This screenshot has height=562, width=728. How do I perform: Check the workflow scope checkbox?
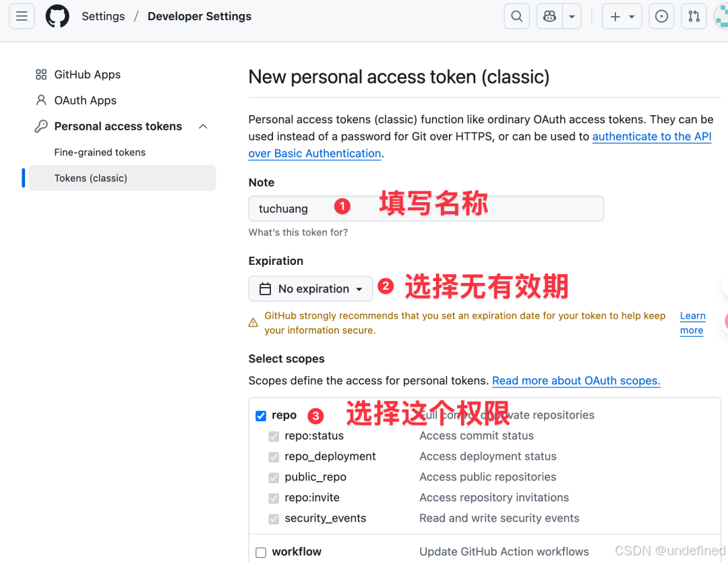point(260,552)
